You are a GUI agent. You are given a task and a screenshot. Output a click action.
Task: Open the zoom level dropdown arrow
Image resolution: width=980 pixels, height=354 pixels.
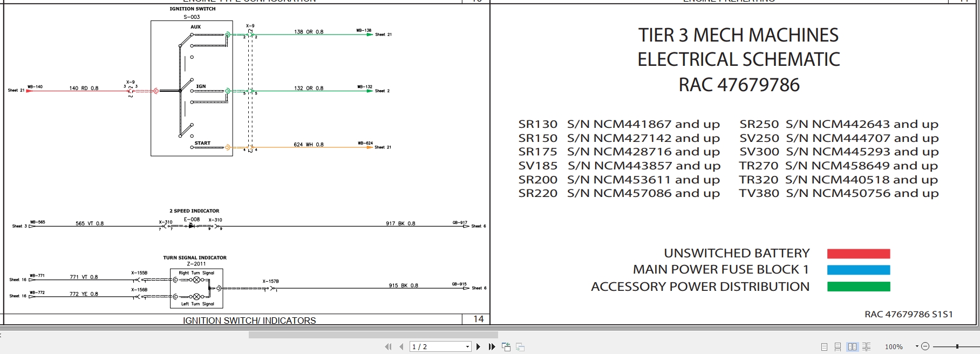click(x=917, y=346)
